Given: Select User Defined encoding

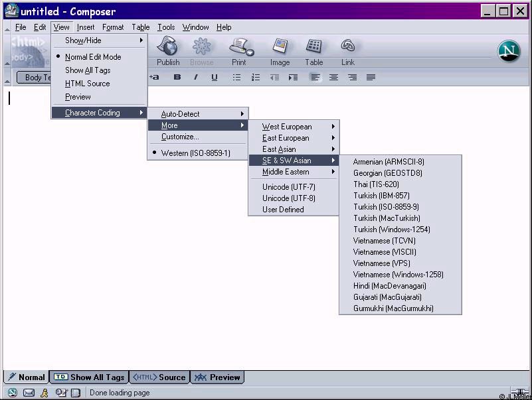Looking at the screenshot, I should (x=294, y=210).
